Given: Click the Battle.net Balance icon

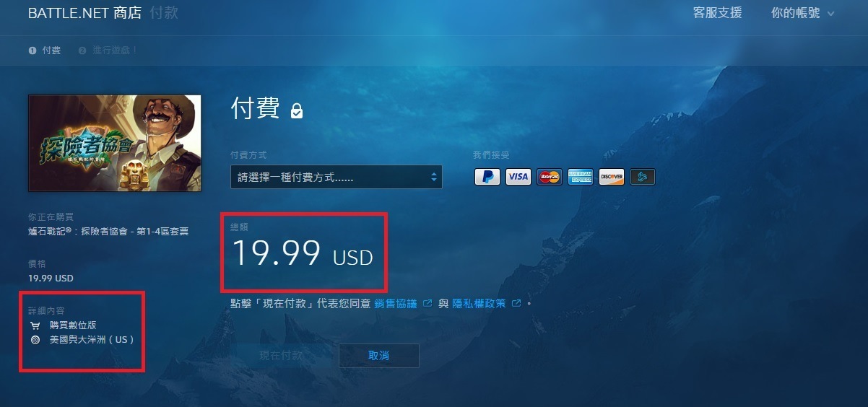Looking at the screenshot, I should (x=643, y=177).
